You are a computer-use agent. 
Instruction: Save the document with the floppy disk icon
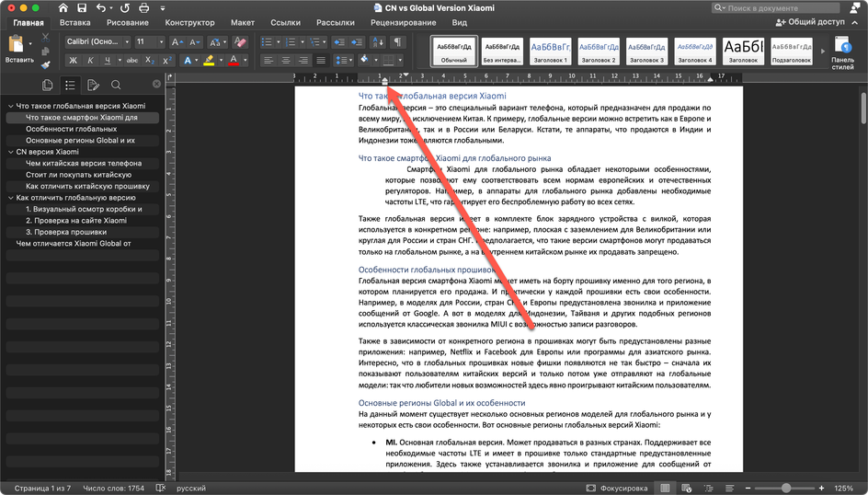click(82, 7)
